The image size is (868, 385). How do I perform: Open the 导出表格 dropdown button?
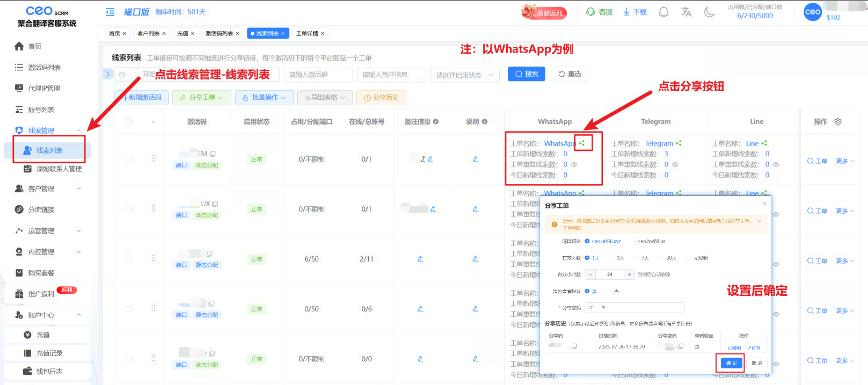[325, 97]
